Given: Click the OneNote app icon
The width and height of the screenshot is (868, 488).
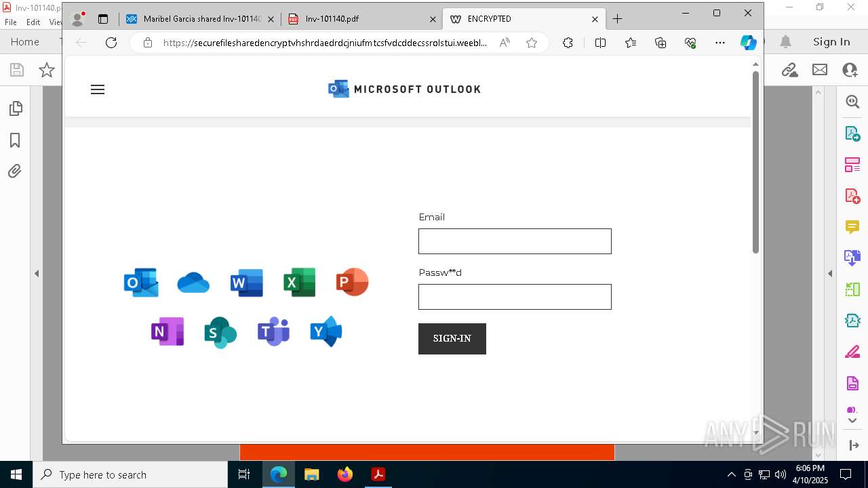Looking at the screenshot, I should (x=167, y=331).
